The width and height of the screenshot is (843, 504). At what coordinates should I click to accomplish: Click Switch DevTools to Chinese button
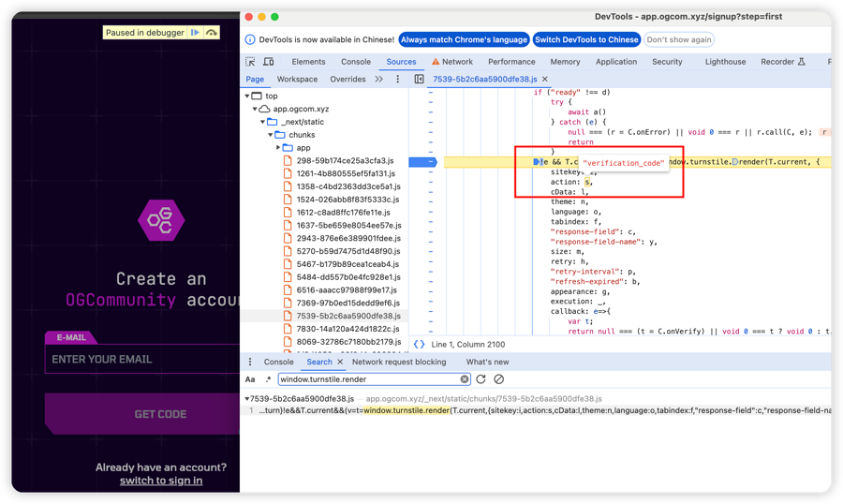point(586,39)
